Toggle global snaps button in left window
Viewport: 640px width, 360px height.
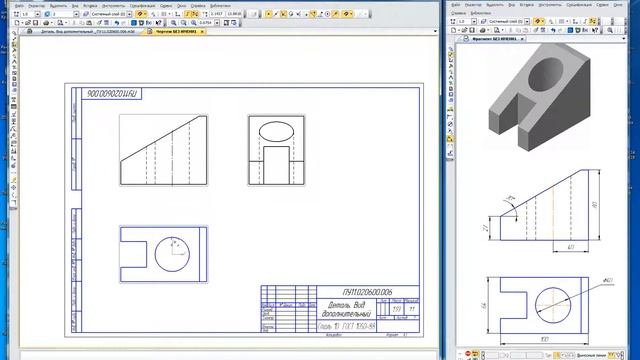pyautogui.click(x=140, y=14)
